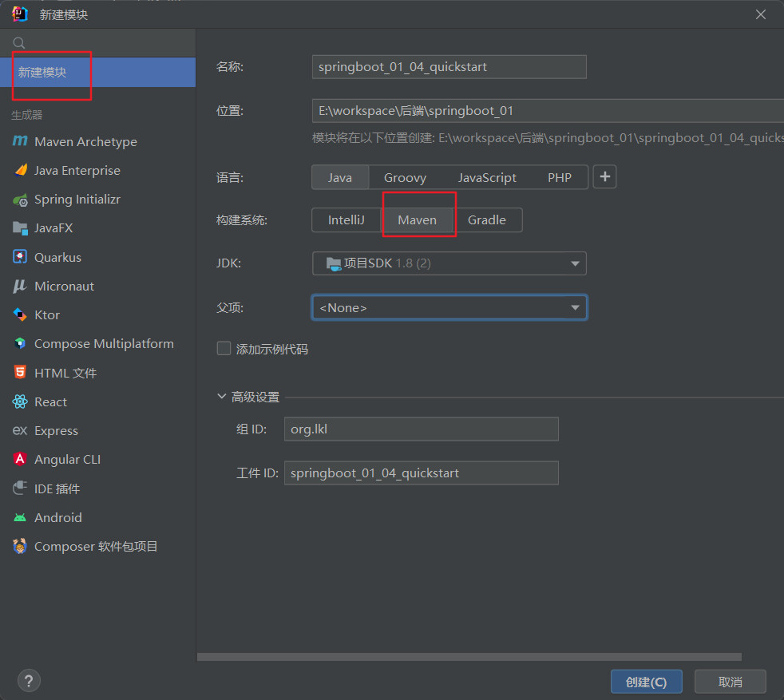Click the JavaFX folder icon
Screen dimensions: 784x700
click(20, 228)
